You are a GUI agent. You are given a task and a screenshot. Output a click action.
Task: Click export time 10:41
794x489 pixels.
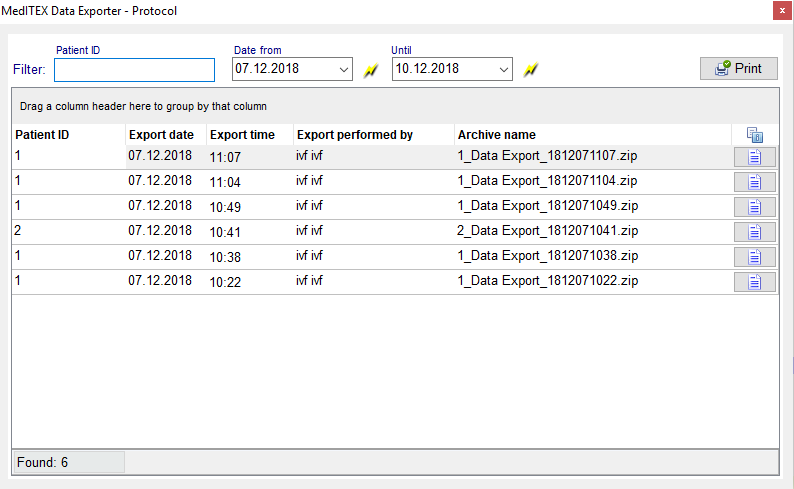[x=225, y=232]
